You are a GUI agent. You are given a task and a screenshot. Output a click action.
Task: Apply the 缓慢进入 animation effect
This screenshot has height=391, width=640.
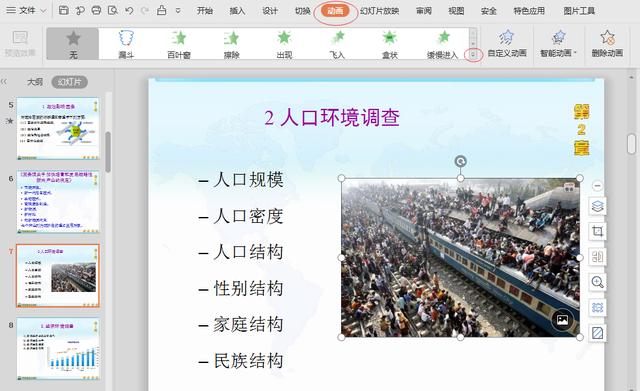tap(442, 44)
